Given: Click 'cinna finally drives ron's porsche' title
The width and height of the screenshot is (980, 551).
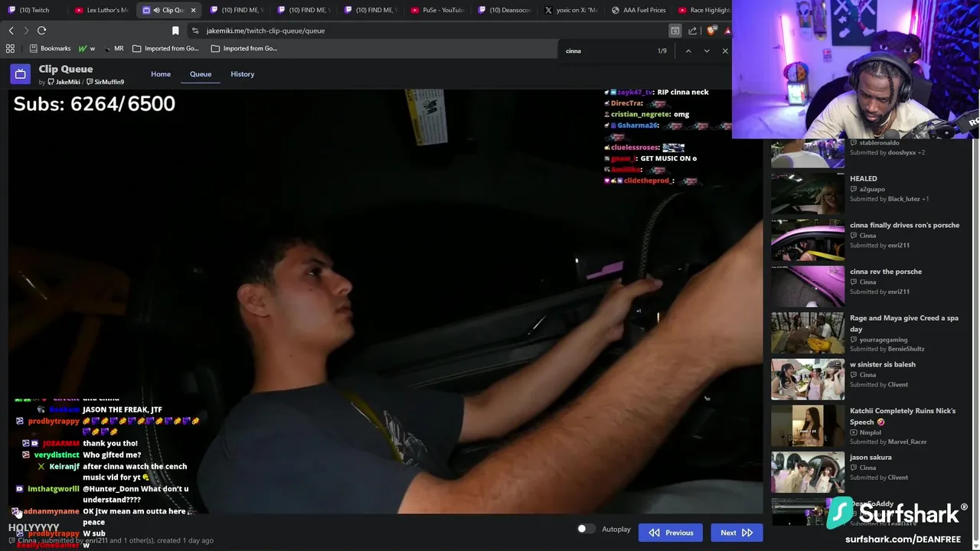Looking at the screenshot, I should [904, 225].
